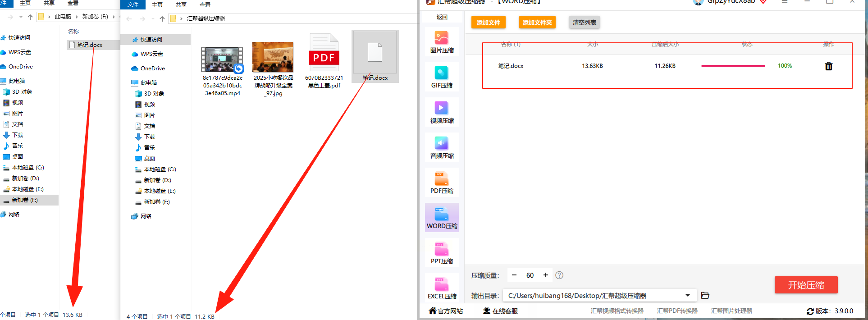Viewport: 868px width, 320px height.
Task: Select the 2025小吃餐饮 jpg thumbnail
Action: (273, 57)
